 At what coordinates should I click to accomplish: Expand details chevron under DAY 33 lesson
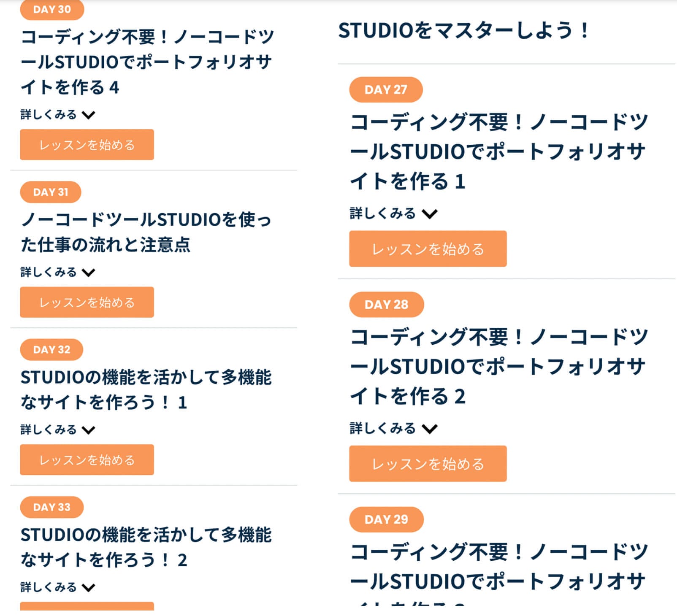point(89,587)
